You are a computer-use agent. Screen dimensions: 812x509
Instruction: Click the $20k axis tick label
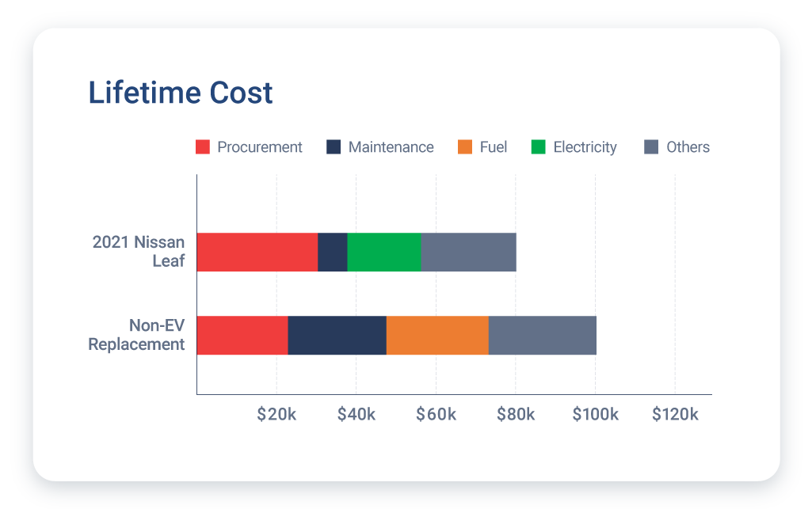click(x=277, y=413)
